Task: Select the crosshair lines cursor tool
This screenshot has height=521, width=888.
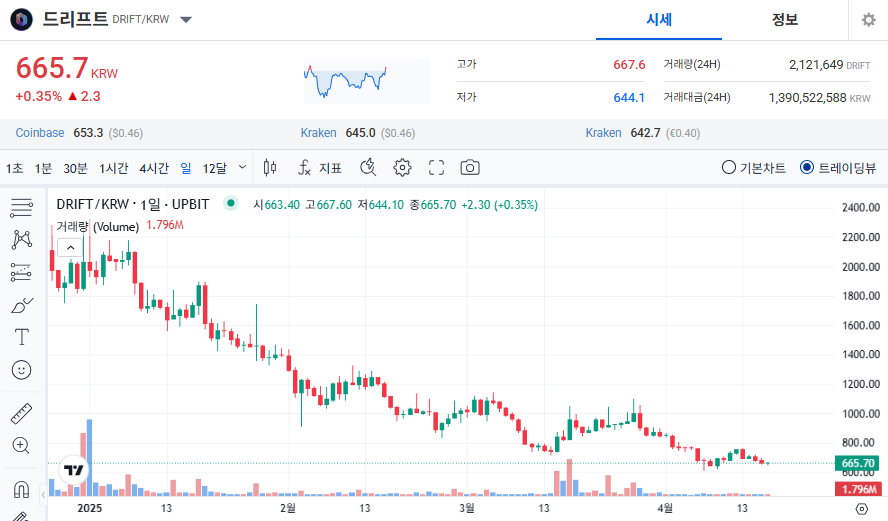Action: tap(22, 208)
